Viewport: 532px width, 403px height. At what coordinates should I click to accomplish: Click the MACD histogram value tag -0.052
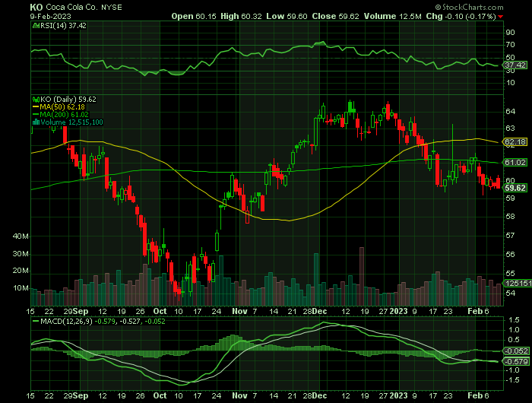516,351
